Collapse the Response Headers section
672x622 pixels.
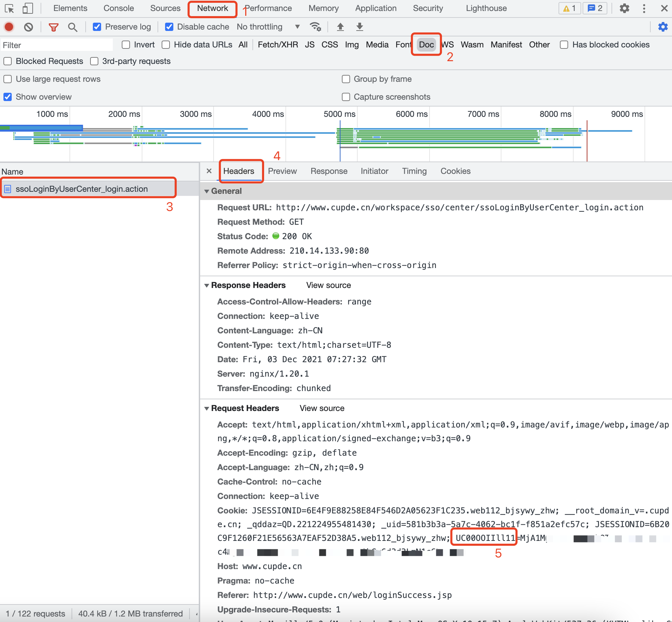click(x=207, y=285)
